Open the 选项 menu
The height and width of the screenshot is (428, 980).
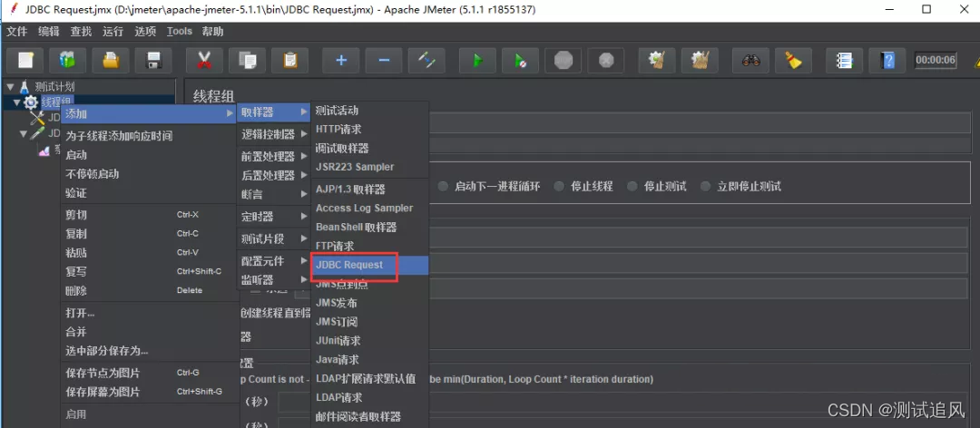point(145,31)
